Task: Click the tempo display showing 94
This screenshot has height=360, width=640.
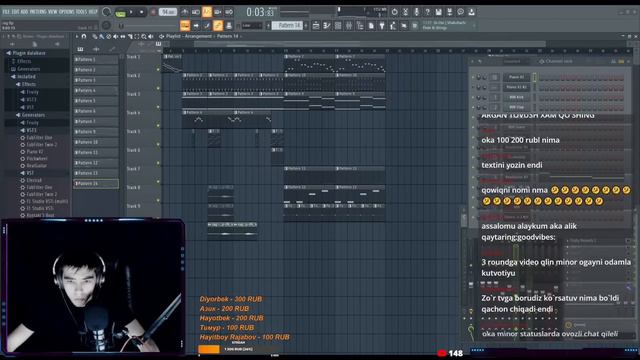Action: 168,12
